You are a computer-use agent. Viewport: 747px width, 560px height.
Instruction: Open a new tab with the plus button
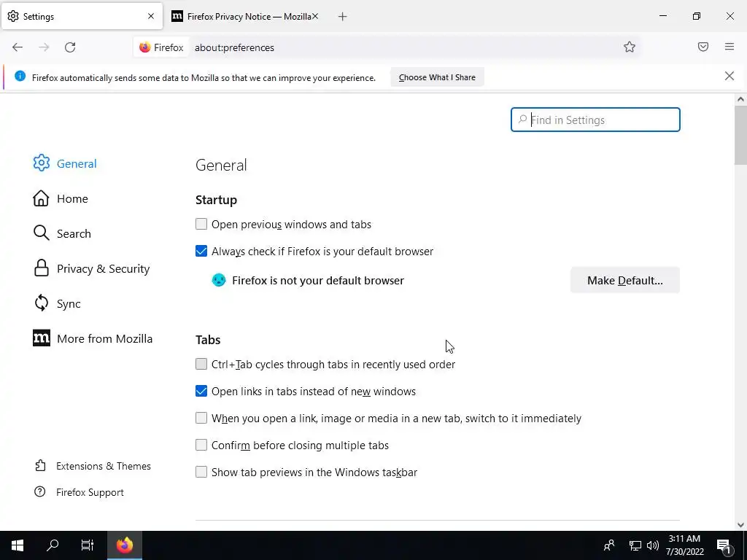343,17
